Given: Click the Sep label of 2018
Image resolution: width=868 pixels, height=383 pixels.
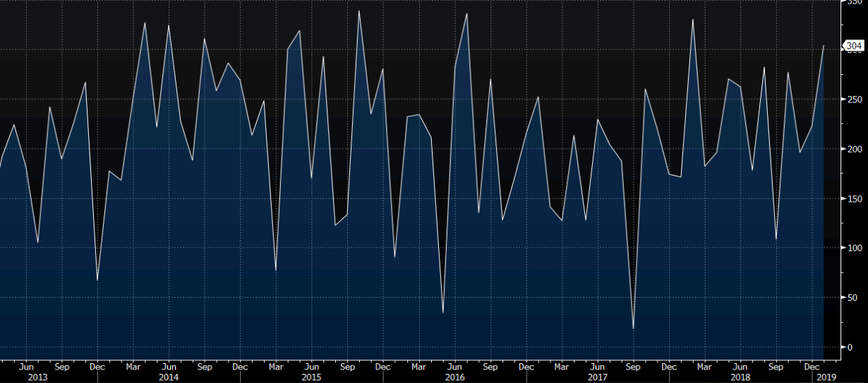Looking at the screenshot, I should [776, 367].
